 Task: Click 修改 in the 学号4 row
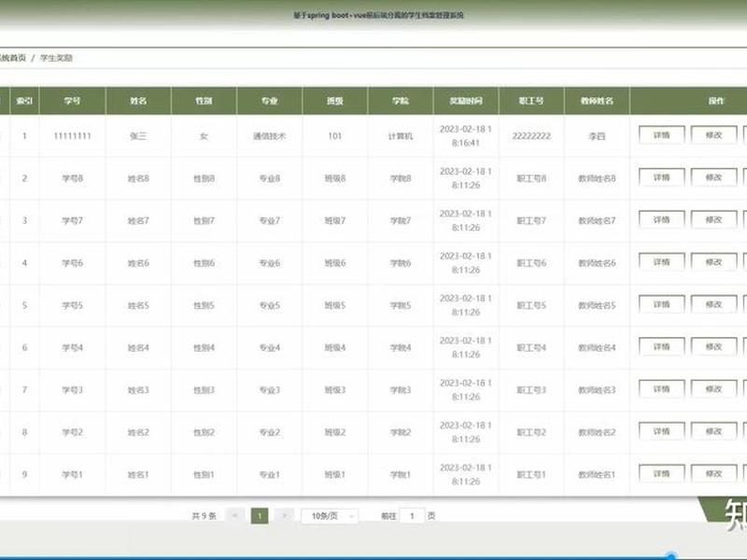click(x=713, y=347)
